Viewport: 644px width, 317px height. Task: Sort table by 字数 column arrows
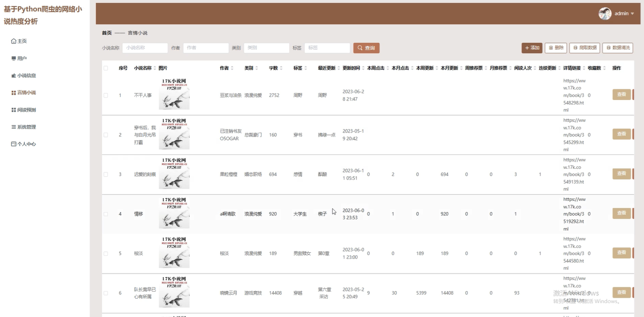281,68
